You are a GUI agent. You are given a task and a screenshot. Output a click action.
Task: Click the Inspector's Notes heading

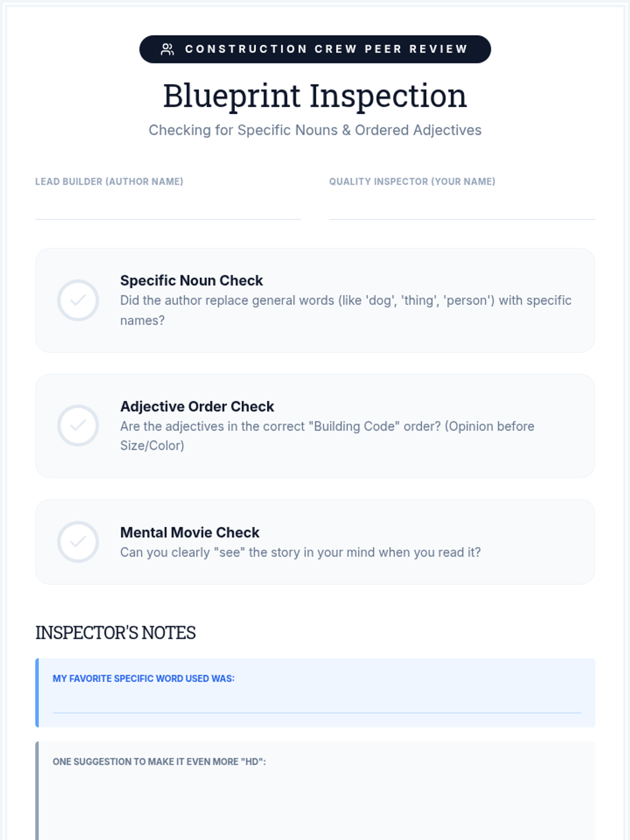click(115, 633)
